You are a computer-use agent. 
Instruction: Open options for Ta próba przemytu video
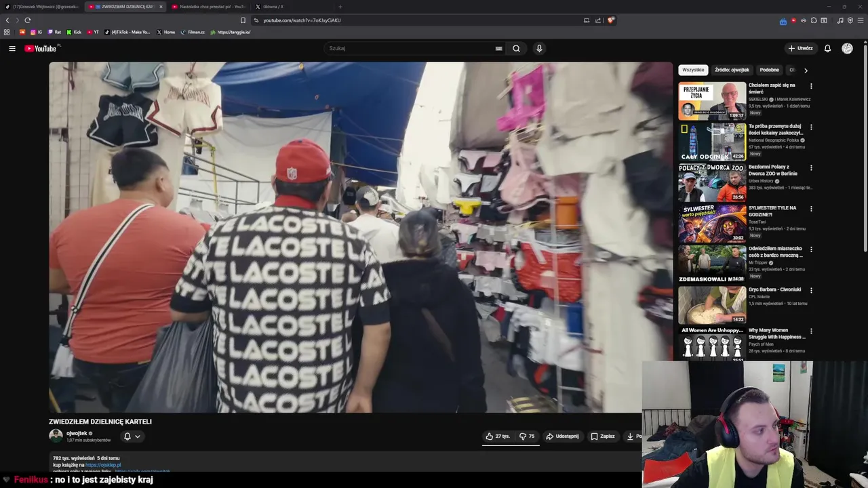point(811,127)
